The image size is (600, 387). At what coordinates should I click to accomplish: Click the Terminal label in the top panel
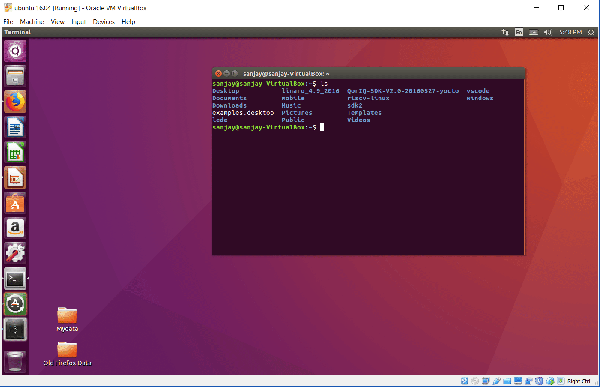[17, 32]
